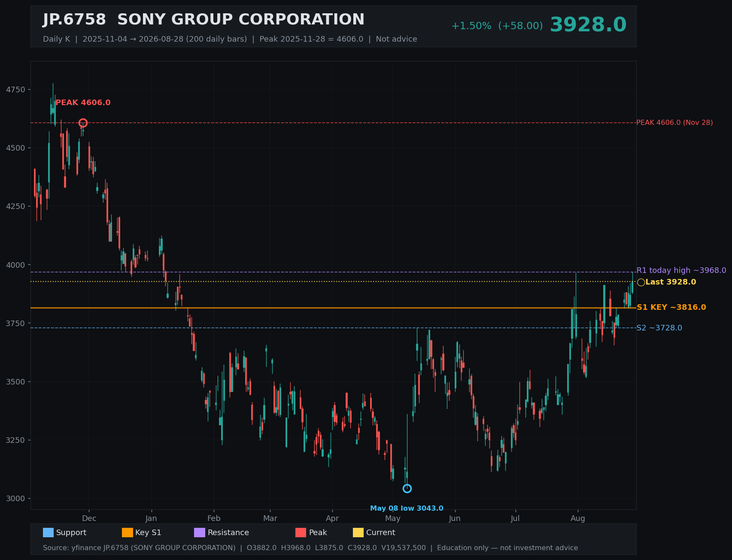This screenshot has height=560, width=732.
Task: Select the orange Key S1 legend swatch
Action: pos(128,533)
